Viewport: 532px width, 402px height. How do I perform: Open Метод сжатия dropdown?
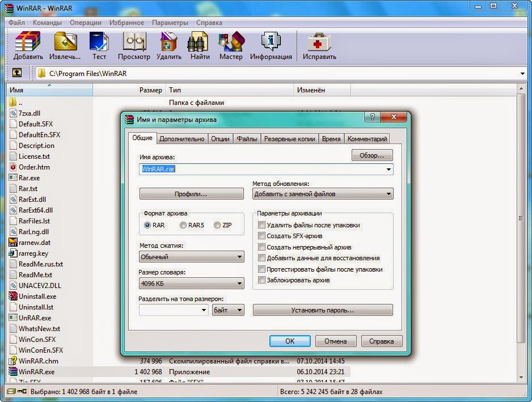click(191, 256)
